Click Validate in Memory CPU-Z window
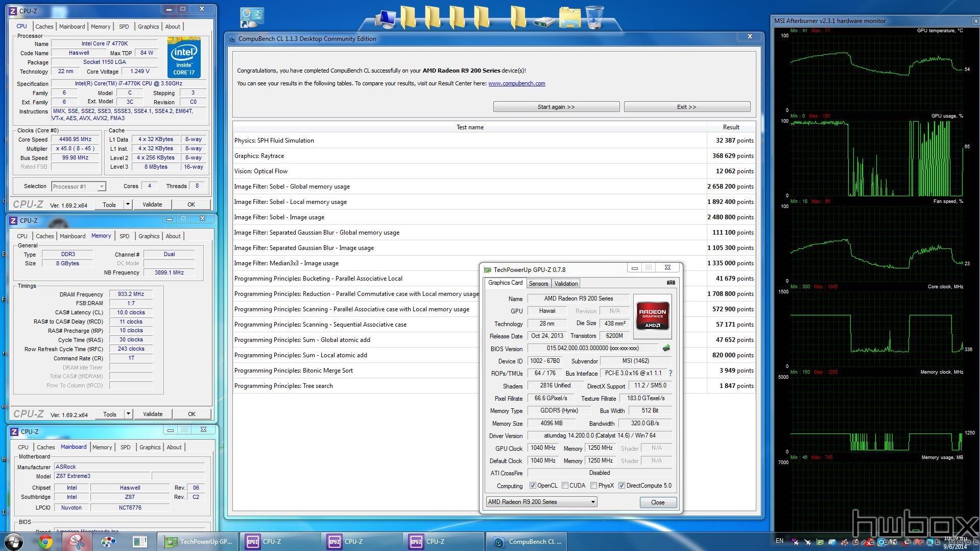The height and width of the screenshot is (551, 980). click(x=153, y=414)
